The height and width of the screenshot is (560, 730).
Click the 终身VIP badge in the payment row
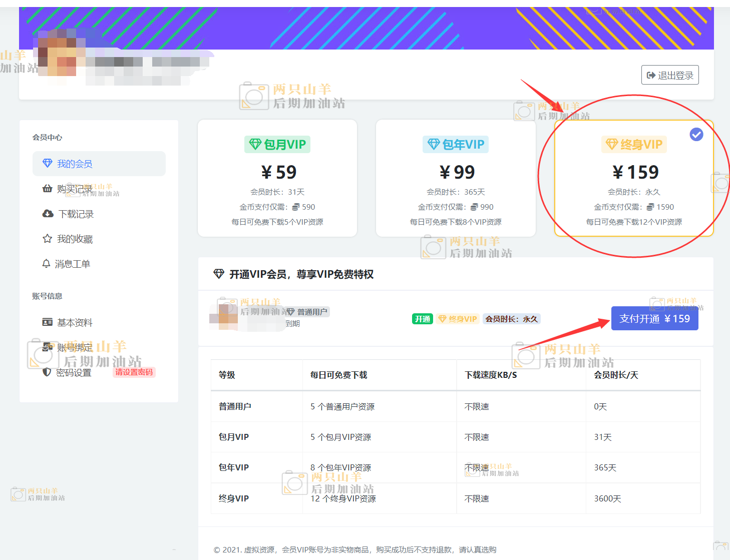458,319
